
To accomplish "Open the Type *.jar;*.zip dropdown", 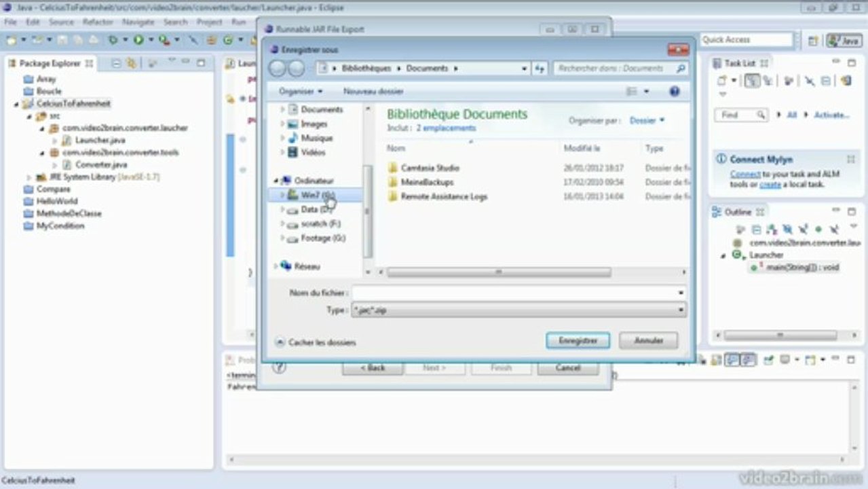I will point(518,310).
